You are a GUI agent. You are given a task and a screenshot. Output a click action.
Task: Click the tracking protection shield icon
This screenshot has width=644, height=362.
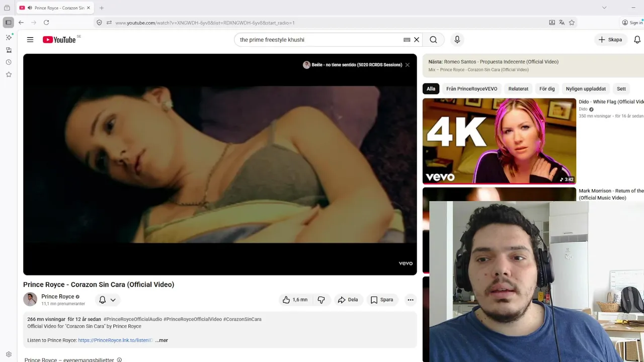(x=99, y=23)
